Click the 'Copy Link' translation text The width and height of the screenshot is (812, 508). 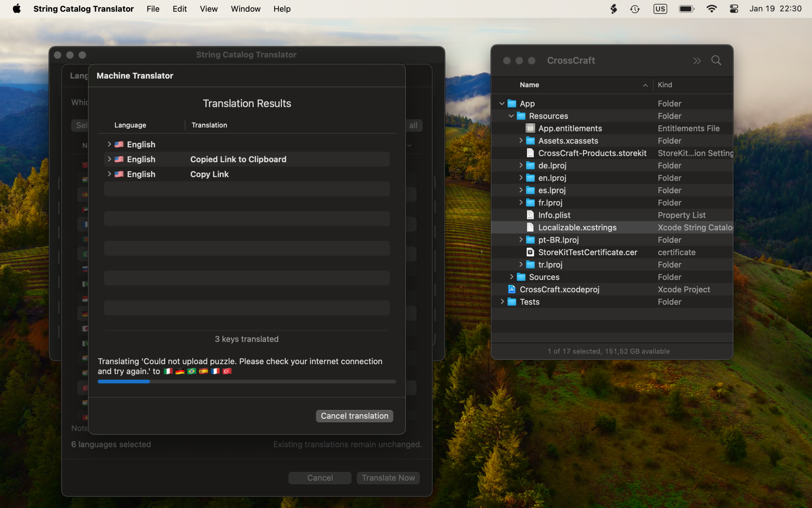[x=209, y=174]
